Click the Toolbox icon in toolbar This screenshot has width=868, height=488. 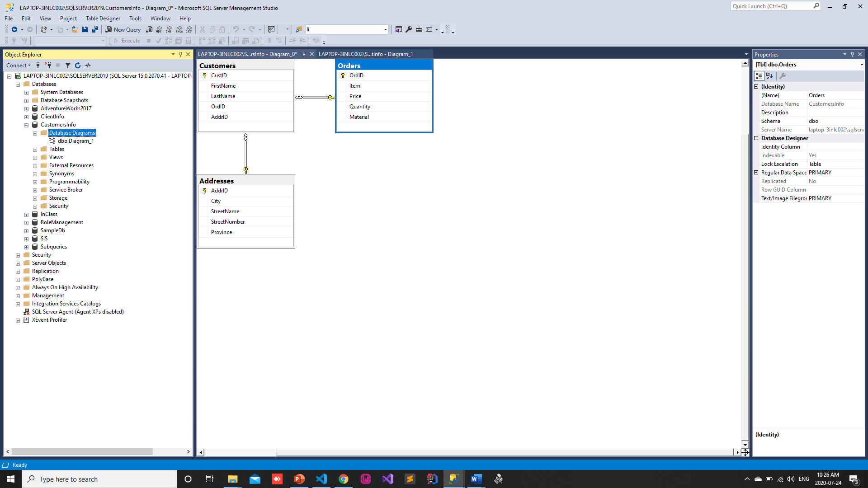419,29
